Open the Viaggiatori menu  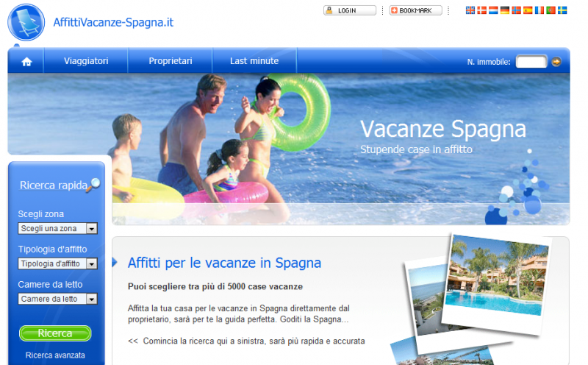pyautogui.click(x=86, y=61)
